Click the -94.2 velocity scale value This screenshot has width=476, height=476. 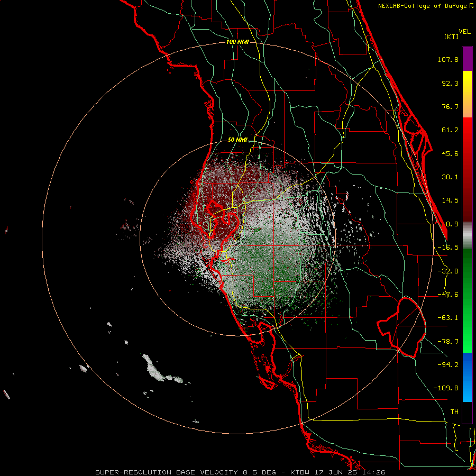pos(448,364)
